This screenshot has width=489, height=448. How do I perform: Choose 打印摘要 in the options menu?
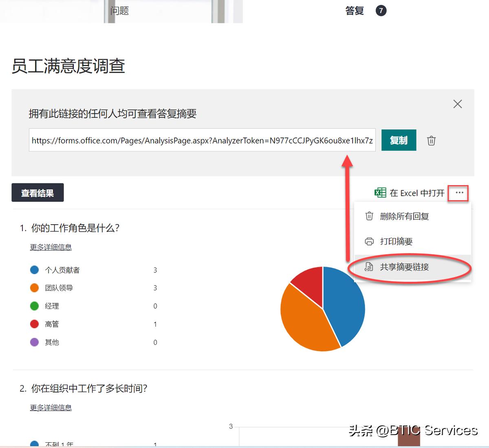coord(396,241)
